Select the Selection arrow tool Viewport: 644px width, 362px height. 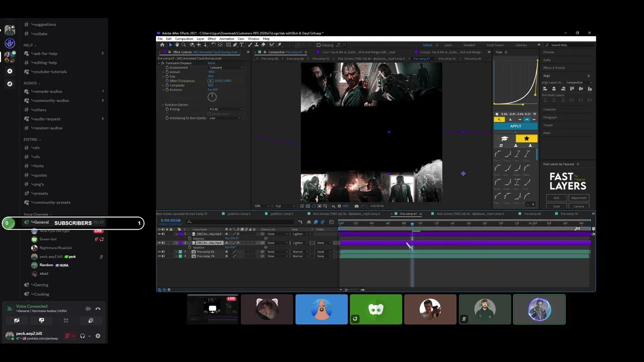point(171,45)
